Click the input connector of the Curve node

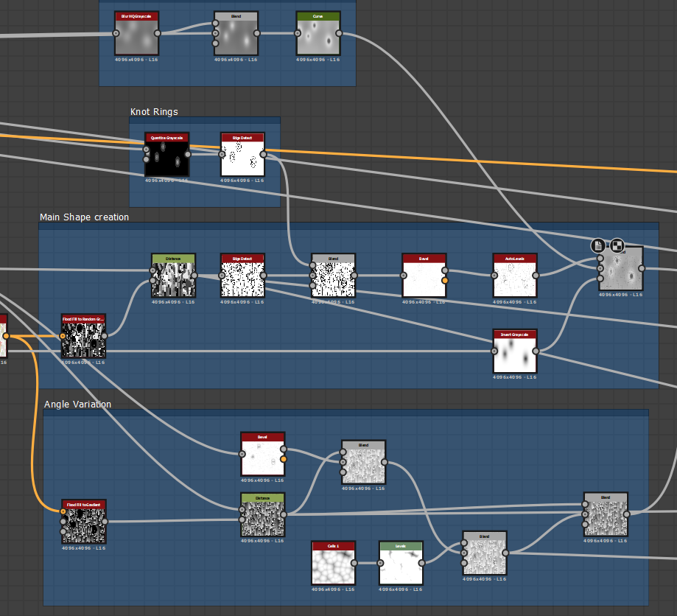(298, 33)
